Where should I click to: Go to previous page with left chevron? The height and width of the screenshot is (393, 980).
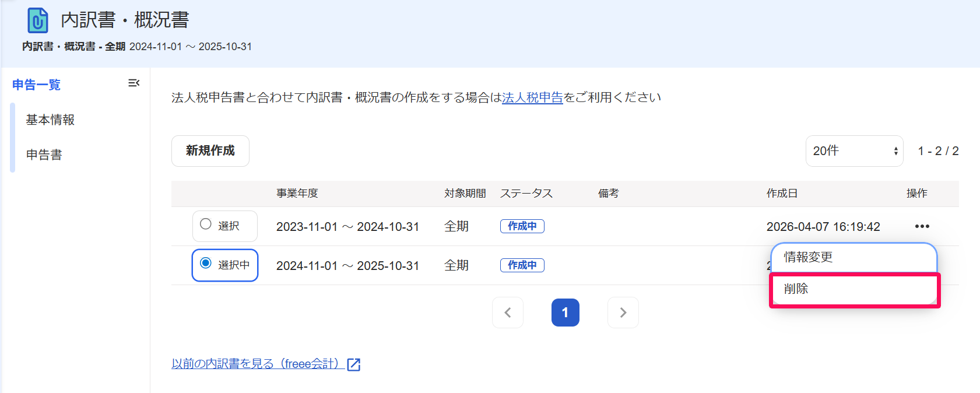point(508,313)
